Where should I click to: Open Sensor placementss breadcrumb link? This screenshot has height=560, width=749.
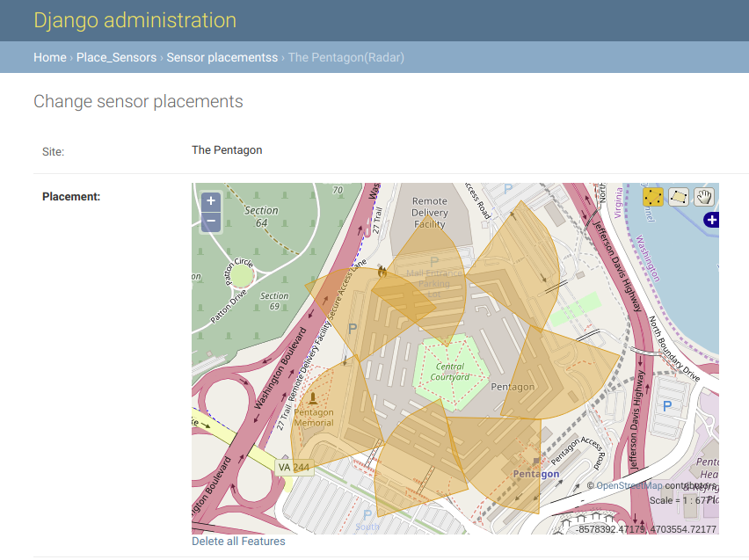point(222,57)
